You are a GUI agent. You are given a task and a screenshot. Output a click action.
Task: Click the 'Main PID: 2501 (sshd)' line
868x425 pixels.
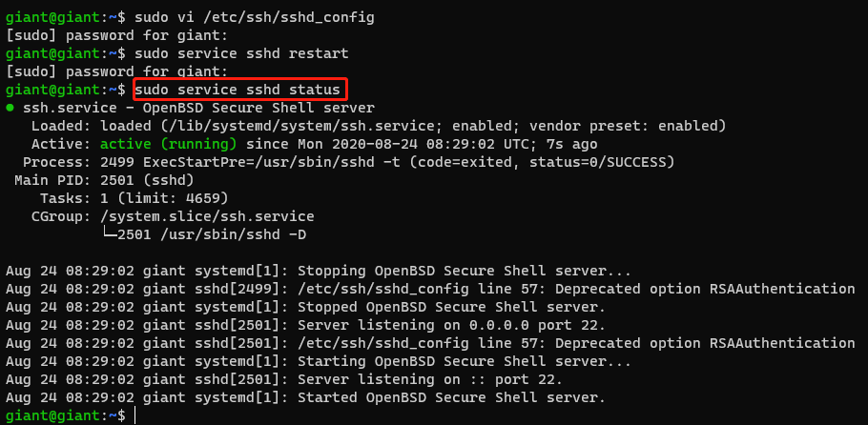104,180
